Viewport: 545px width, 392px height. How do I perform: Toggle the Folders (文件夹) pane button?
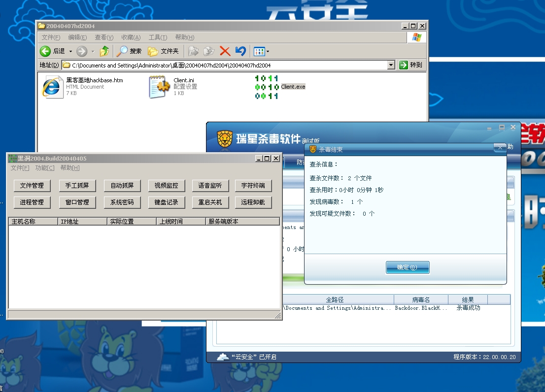[163, 51]
